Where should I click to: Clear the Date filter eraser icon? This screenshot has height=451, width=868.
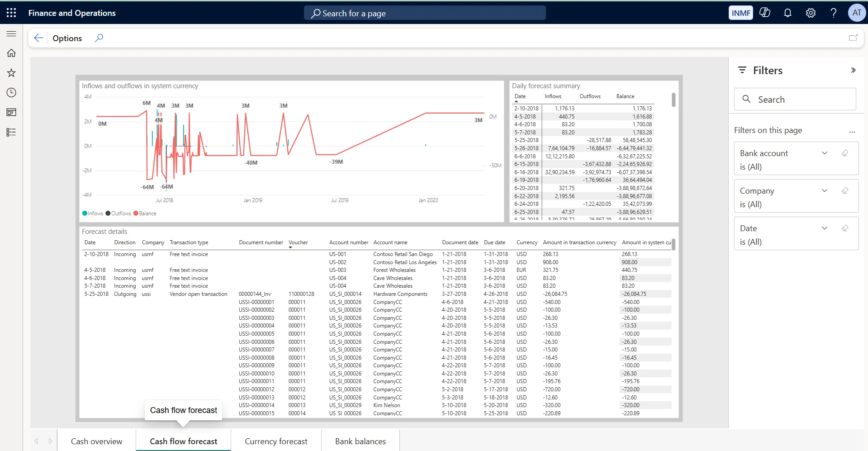coord(844,228)
